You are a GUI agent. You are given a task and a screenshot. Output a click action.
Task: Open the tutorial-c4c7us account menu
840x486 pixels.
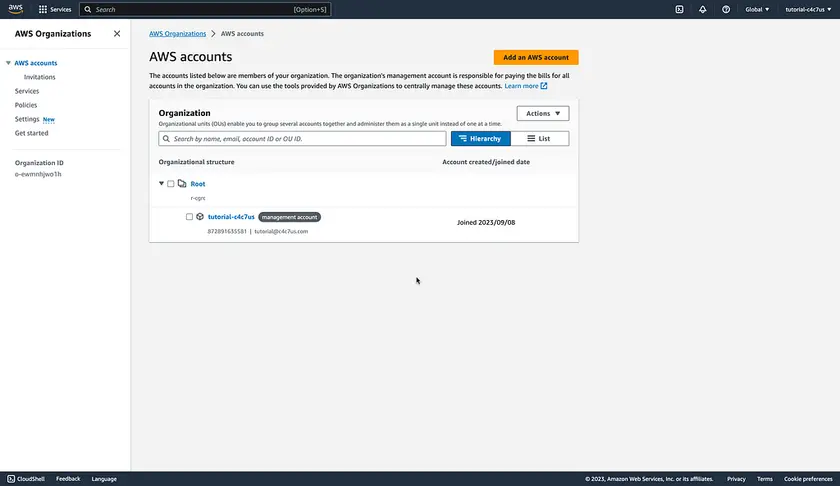pos(808,9)
